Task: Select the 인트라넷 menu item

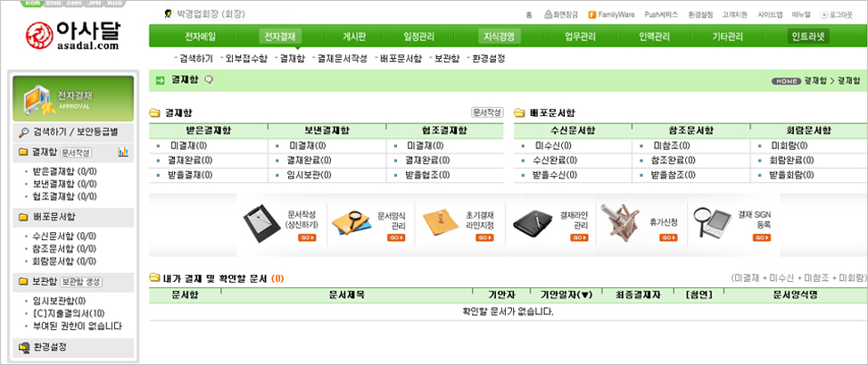Action: click(808, 37)
